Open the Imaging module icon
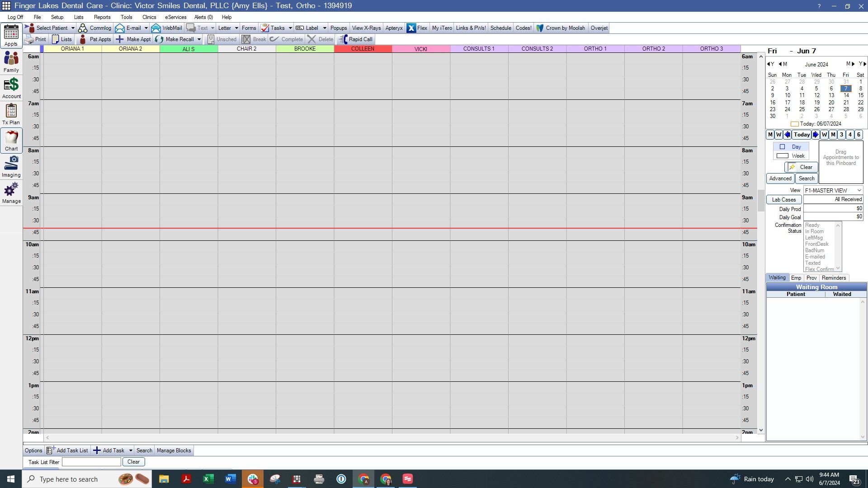The width and height of the screenshot is (868, 488). (x=11, y=167)
